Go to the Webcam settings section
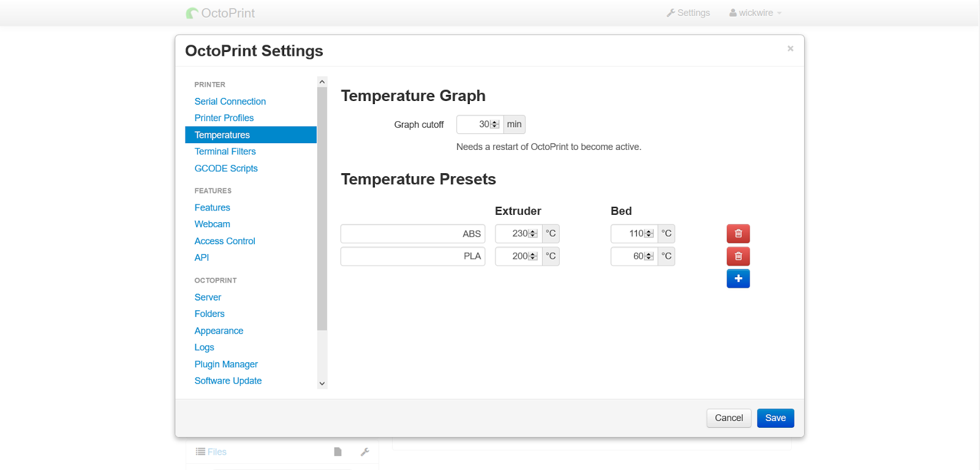This screenshot has height=470, width=980. click(x=213, y=224)
